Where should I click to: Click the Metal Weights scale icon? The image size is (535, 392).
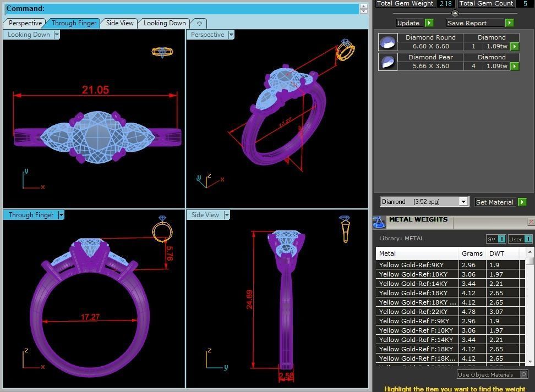point(379,222)
